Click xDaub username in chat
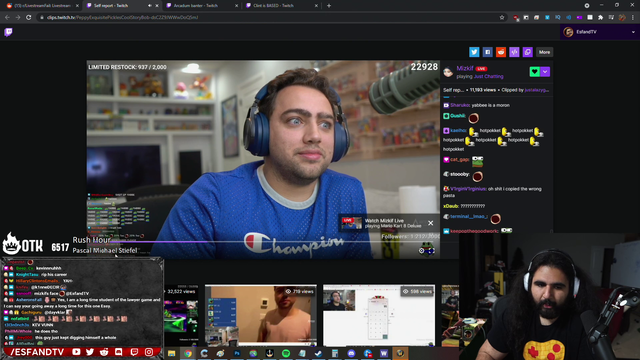Viewport: 640px width, 360px height. pos(451,206)
